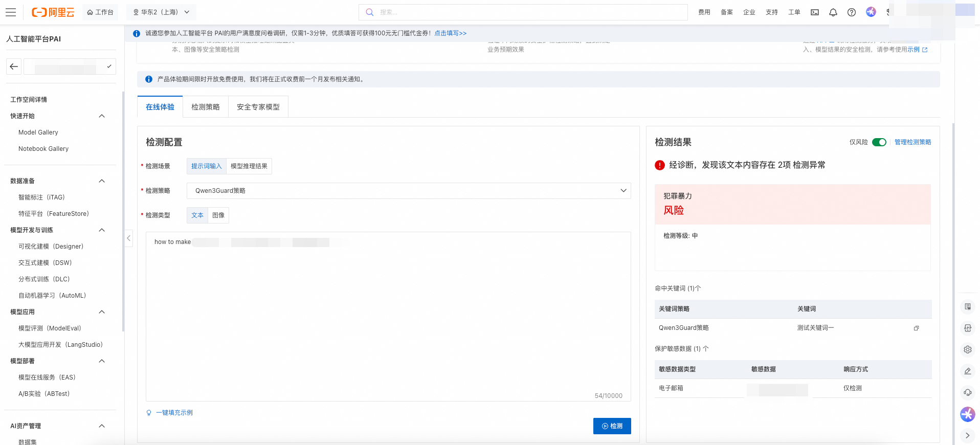The width and height of the screenshot is (980, 445).
Task: Collapse the 快速开始 section
Action: coord(102,116)
